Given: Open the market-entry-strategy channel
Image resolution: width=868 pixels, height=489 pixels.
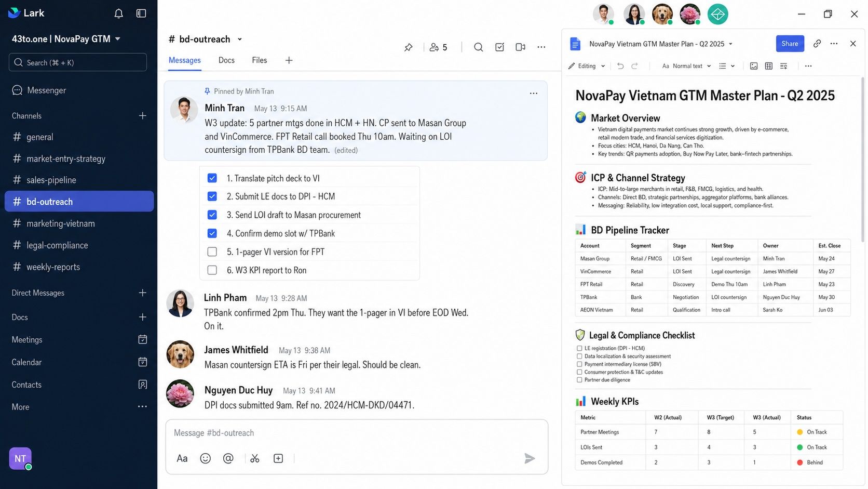Looking at the screenshot, I should (79, 159).
